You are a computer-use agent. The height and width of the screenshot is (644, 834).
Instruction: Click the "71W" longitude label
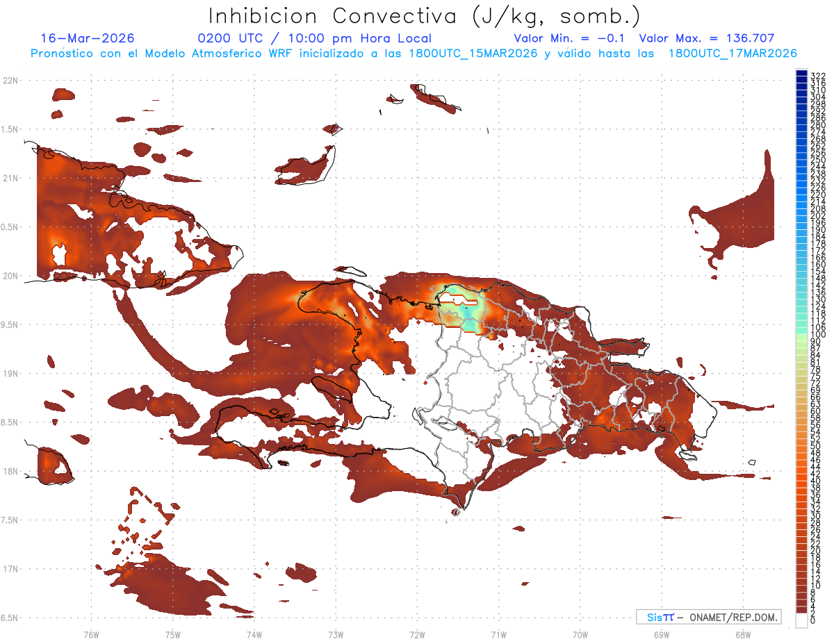click(x=498, y=634)
